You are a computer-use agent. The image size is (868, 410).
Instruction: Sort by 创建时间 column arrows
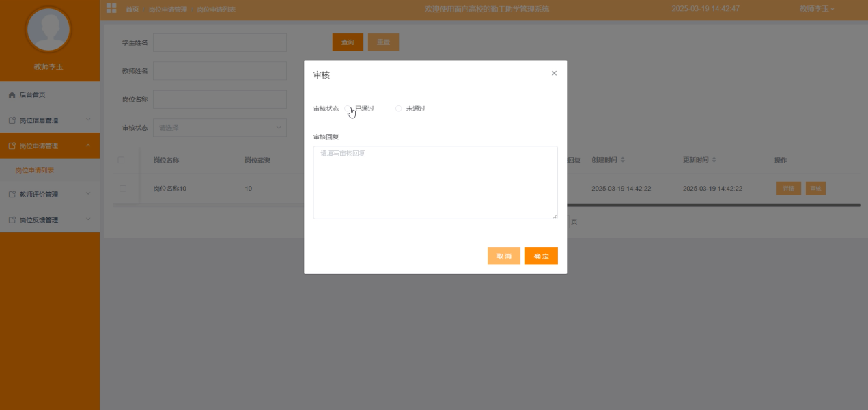point(622,160)
